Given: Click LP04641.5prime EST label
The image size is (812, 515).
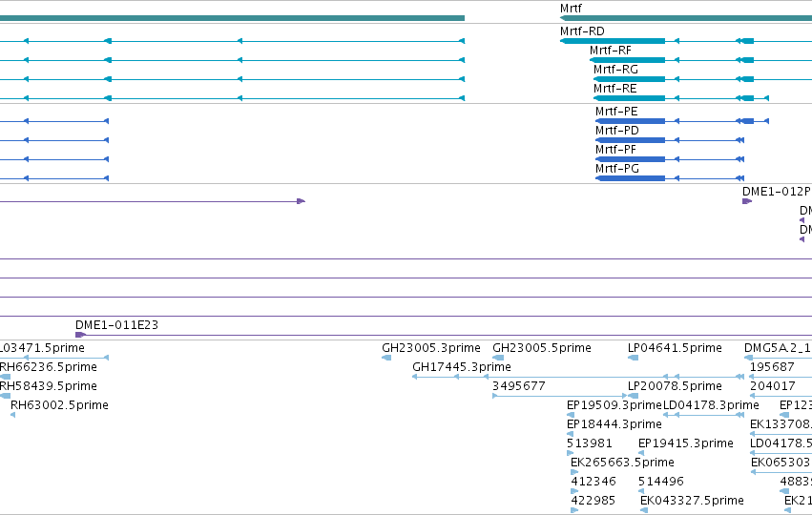Looking at the screenshot, I should [x=675, y=348].
